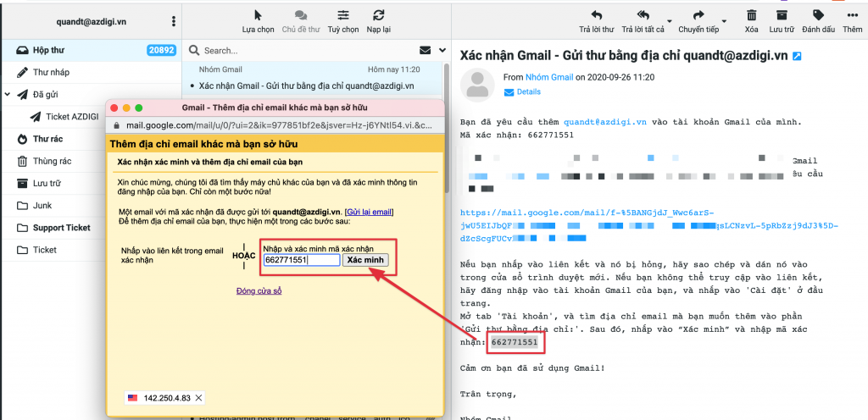Click the sender avatar picture
Screen dimensions: 868x420
tap(477, 86)
